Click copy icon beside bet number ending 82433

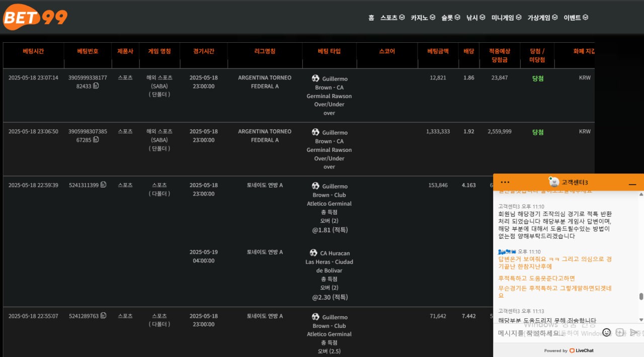coord(96,86)
